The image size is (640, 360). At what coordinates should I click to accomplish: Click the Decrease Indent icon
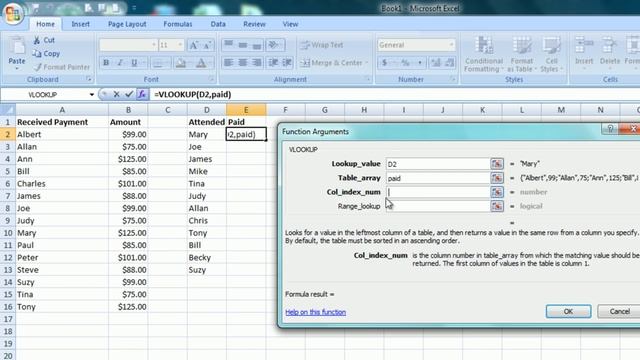click(x=273, y=62)
